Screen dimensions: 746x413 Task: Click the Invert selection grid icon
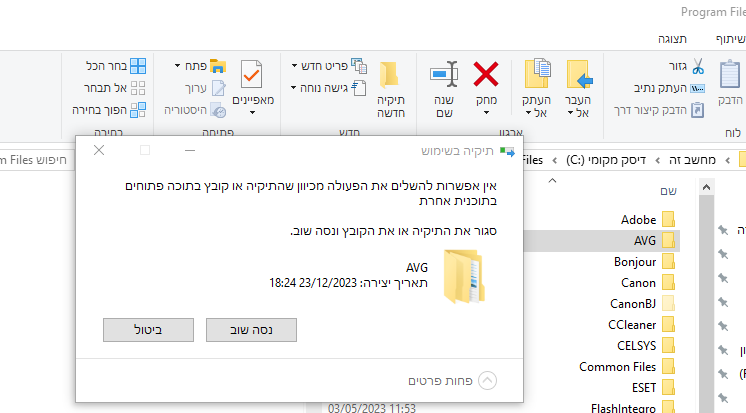[138, 110]
